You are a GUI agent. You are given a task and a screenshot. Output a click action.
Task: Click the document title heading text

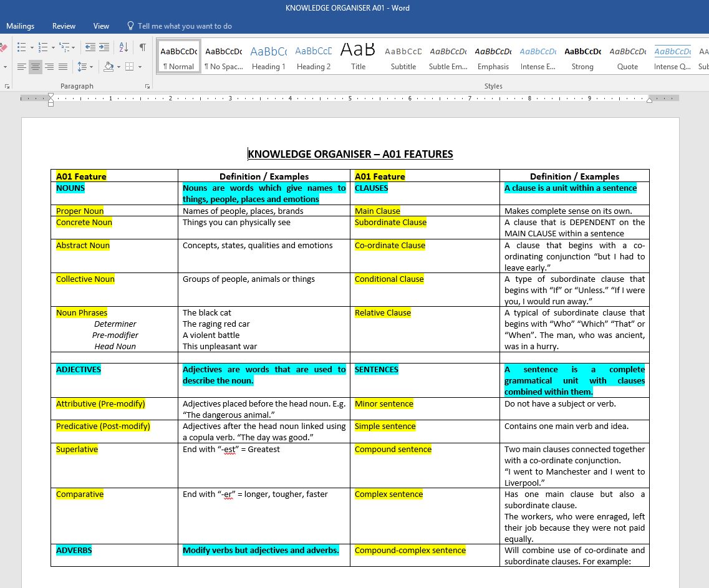[x=350, y=154]
